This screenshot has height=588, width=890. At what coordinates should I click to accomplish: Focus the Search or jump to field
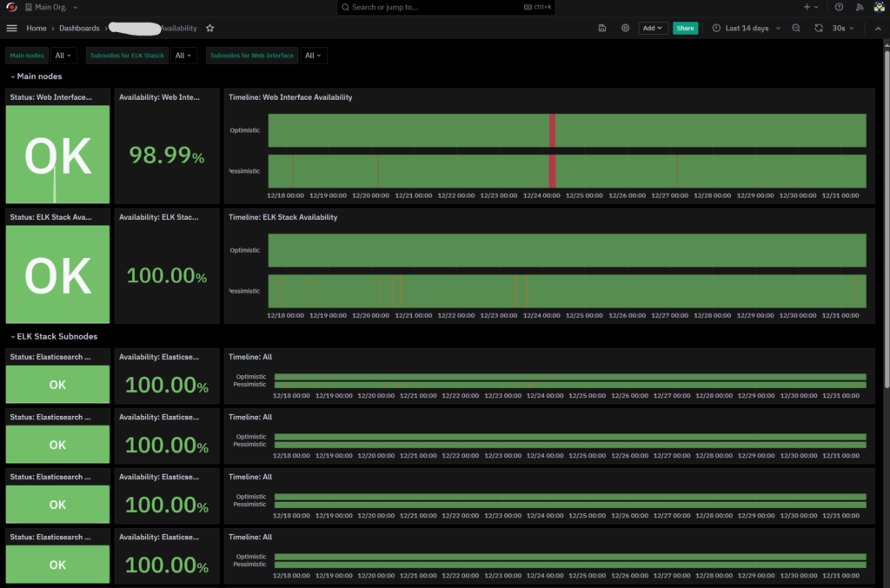(x=446, y=7)
